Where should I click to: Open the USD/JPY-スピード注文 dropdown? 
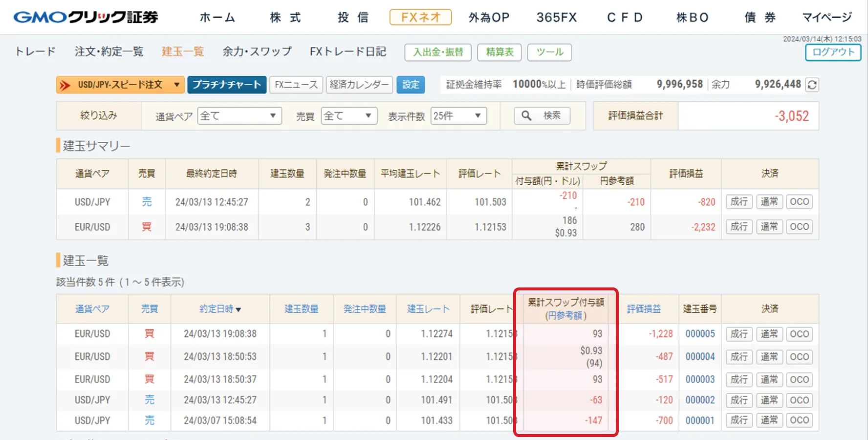[120, 85]
